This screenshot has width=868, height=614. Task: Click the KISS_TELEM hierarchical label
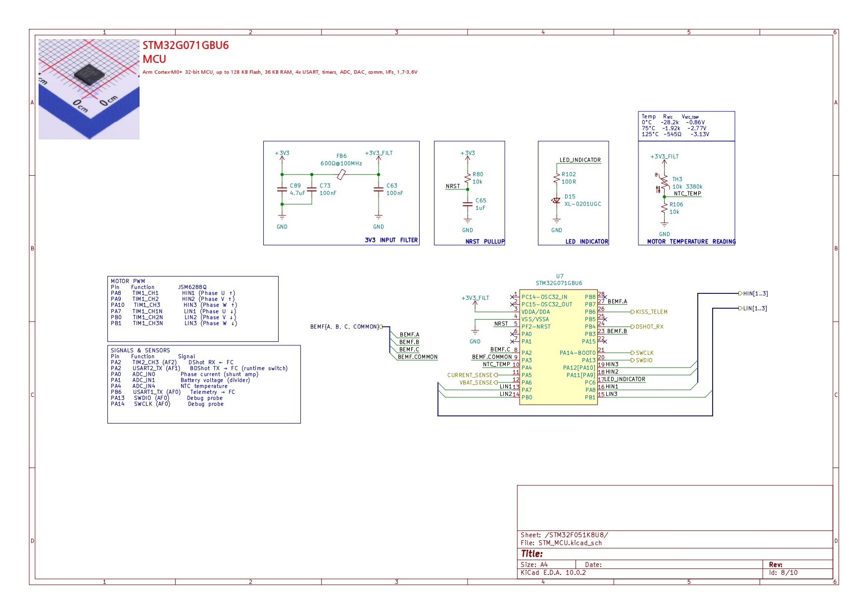[x=649, y=312]
